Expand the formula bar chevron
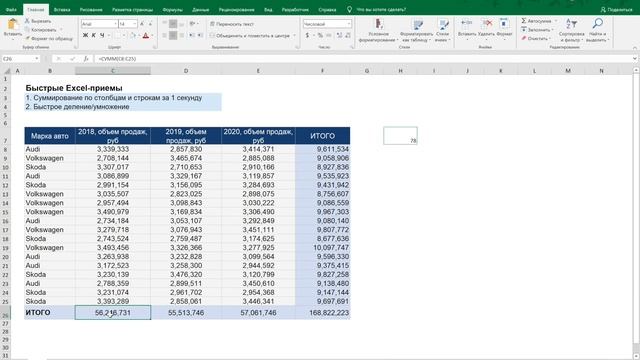640x360 pixels. tap(635, 59)
